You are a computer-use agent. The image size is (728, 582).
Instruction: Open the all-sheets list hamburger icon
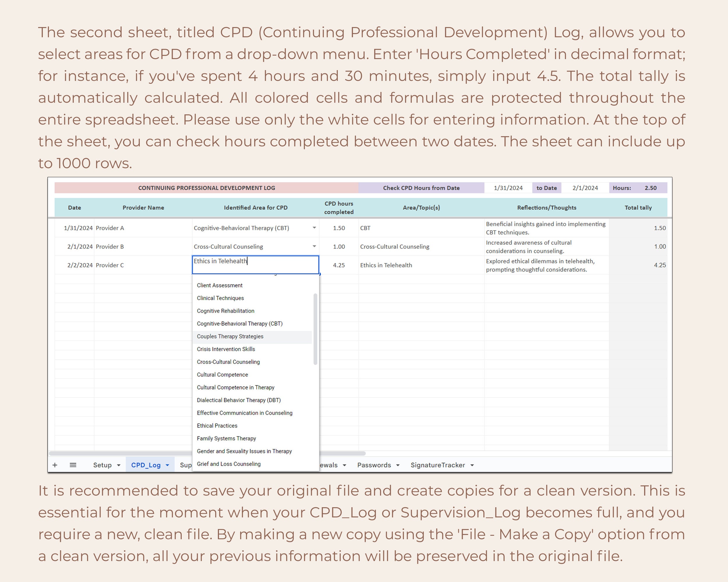coord(73,465)
